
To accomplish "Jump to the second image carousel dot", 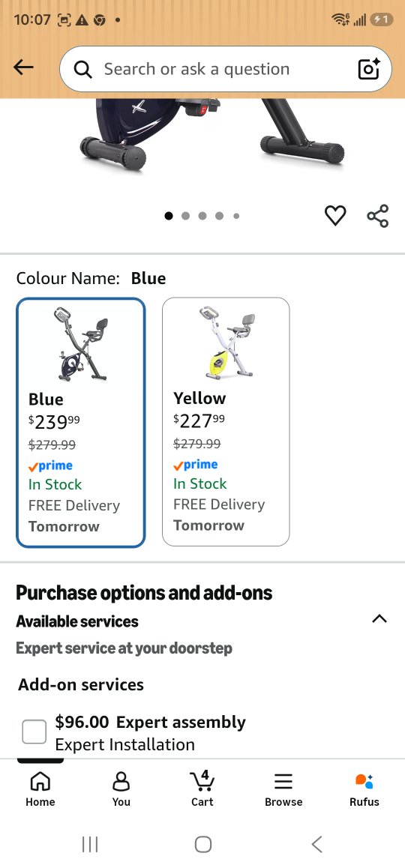I will click(185, 216).
